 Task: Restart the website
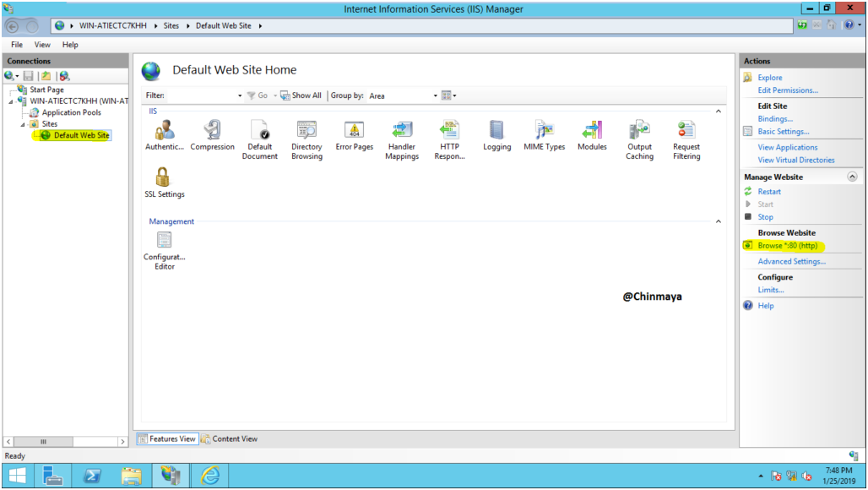tap(769, 192)
